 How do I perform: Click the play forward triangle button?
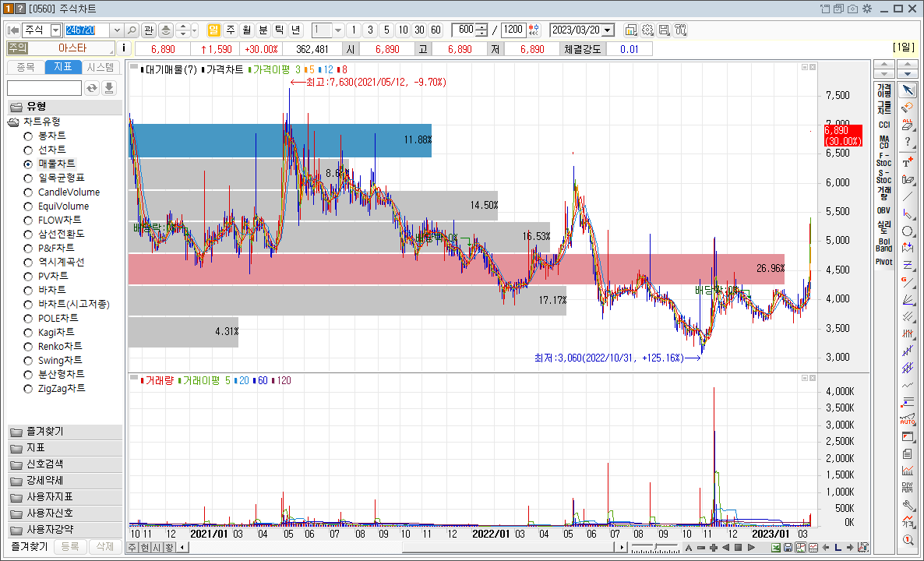click(x=751, y=548)
